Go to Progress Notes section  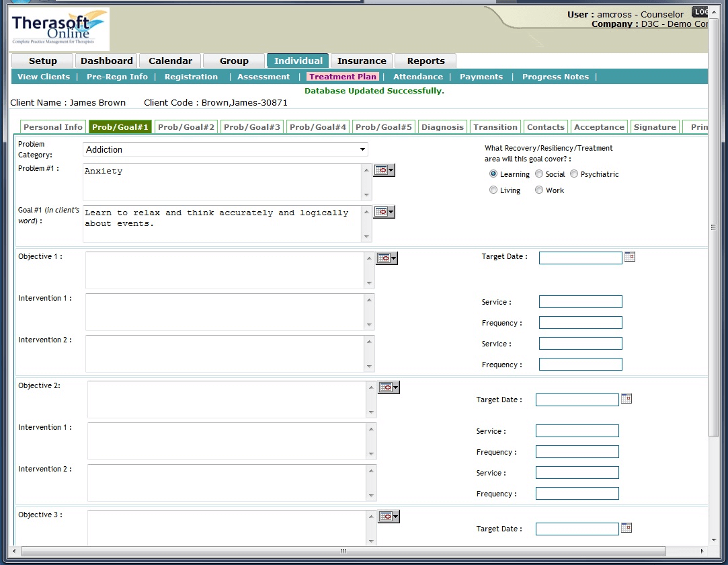click(555, 76)
